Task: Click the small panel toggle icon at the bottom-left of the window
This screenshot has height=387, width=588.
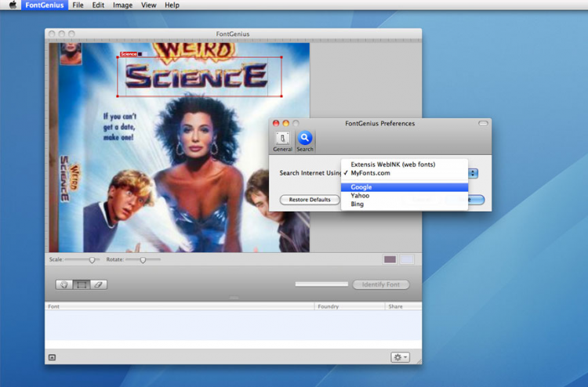Action: tap(52, 357)
